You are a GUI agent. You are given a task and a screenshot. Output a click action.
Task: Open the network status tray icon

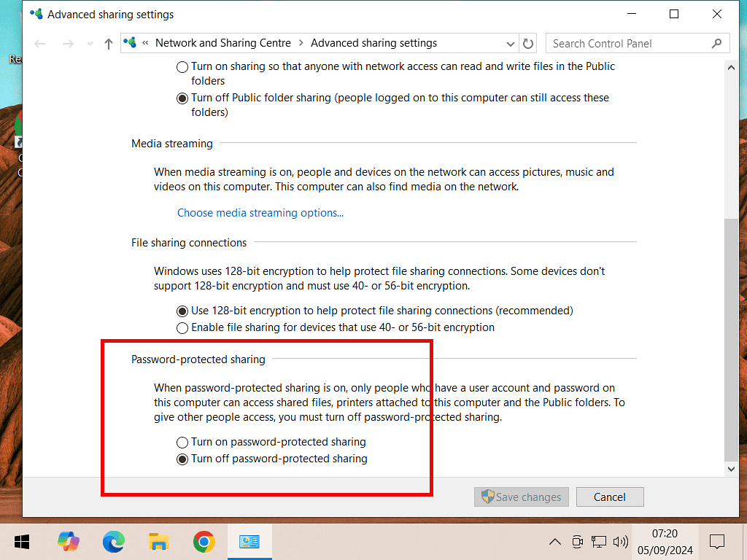(599, 542)
